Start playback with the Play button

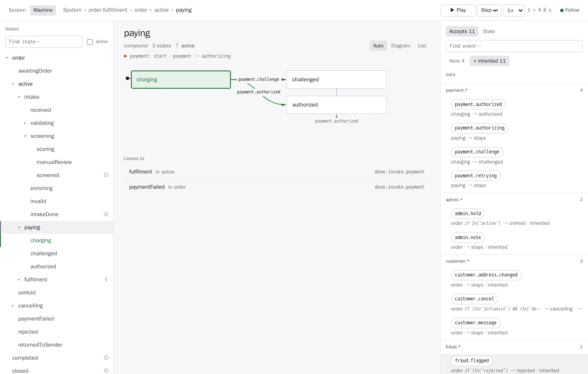[x=458, y=10]
